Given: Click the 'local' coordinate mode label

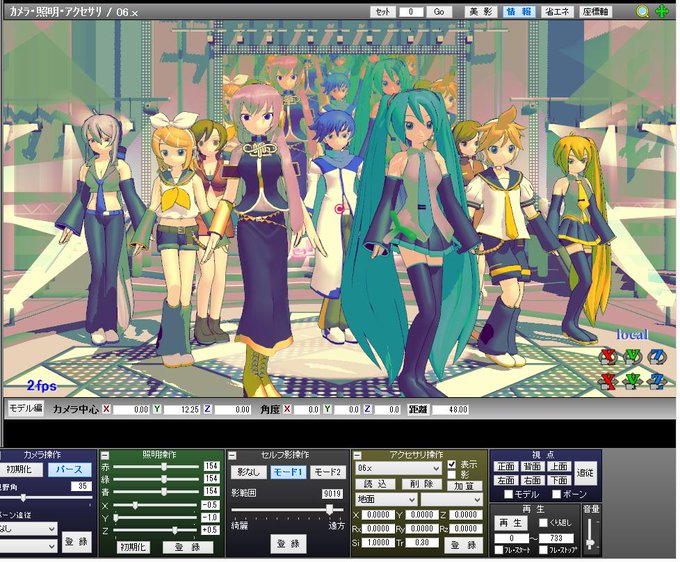Looking at the screenshot, I should [x=632, y=334].
